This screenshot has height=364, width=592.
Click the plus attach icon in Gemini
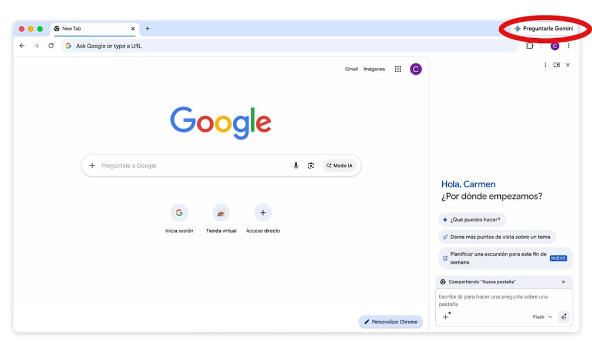coord(446,317)
